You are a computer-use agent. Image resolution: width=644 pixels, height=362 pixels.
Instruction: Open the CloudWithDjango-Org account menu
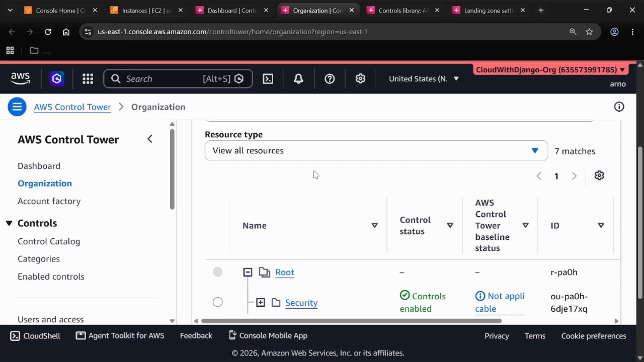550,70
